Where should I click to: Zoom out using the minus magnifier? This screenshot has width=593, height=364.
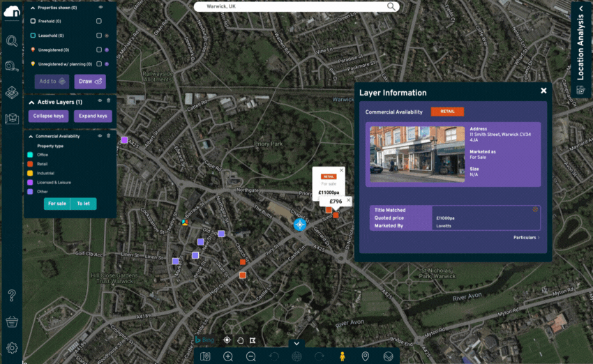(250, 356)
